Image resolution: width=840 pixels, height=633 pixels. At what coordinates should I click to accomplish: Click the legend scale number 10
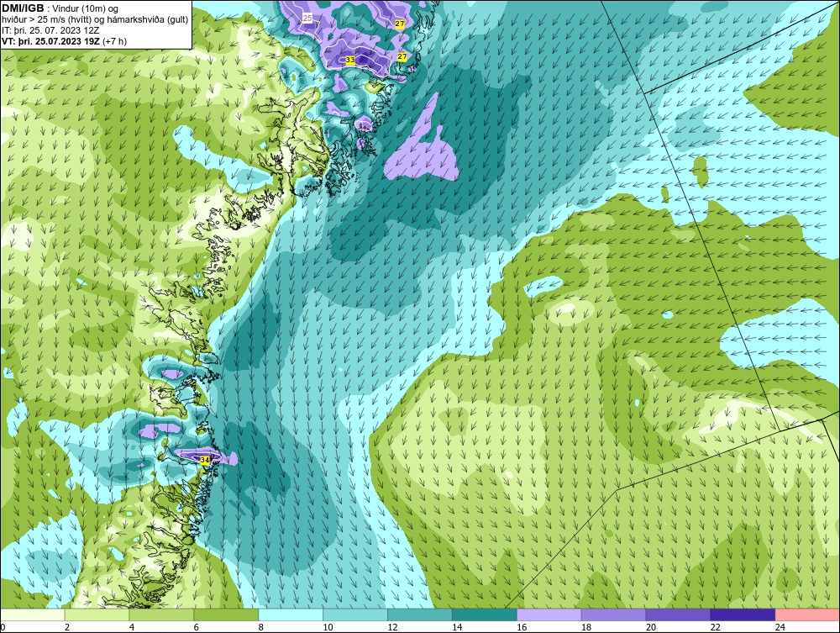[x=328, y=627]
